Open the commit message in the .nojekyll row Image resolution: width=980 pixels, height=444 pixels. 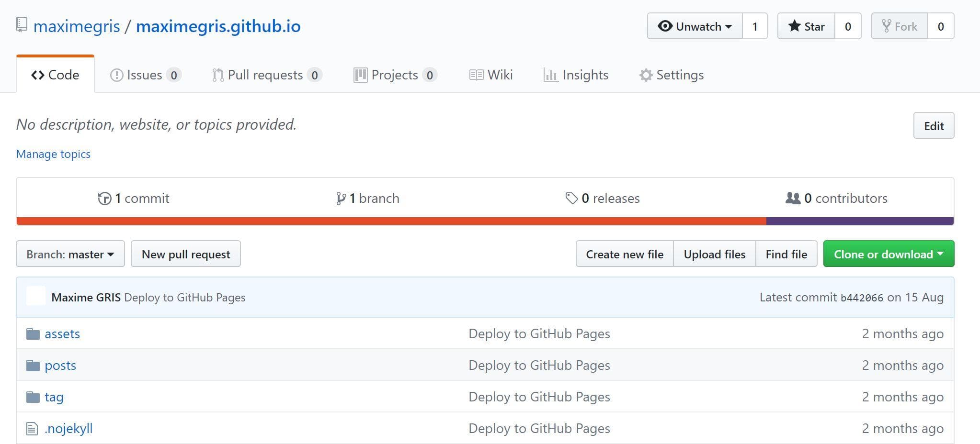click(539, 428)
